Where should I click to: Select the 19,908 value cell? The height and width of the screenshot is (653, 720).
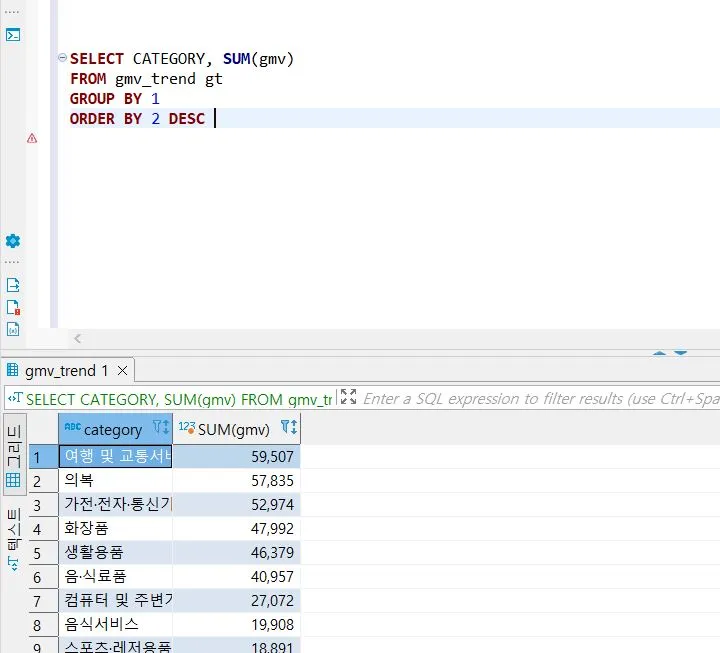[x=236, y=624]
